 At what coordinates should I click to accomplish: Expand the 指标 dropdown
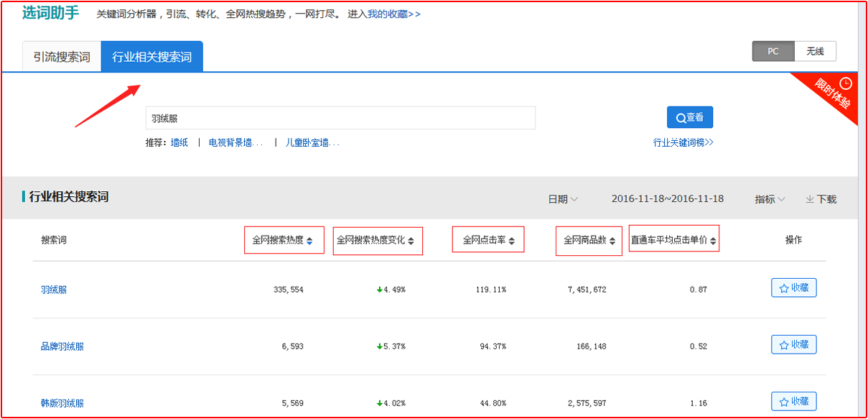[x=770, y=199]
